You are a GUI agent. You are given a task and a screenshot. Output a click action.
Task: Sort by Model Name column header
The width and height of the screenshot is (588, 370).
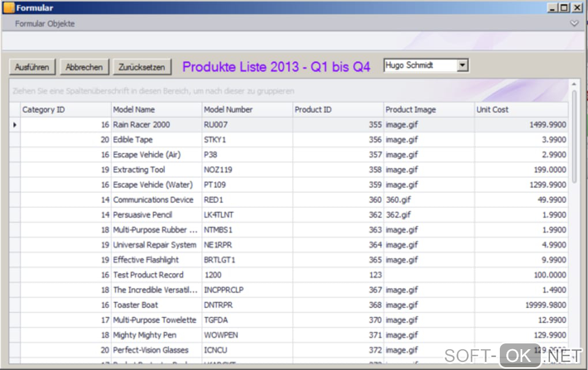pyautogui.click(x=156, y=110)
